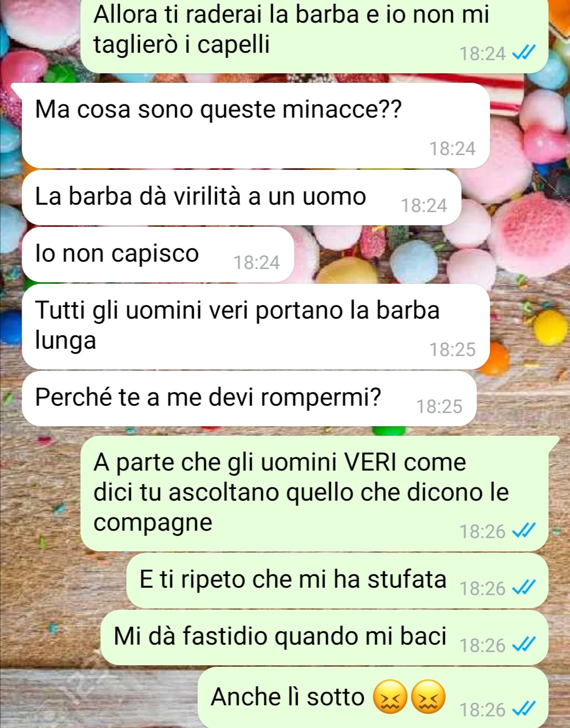Image resolution: width=570 pixels, height=728 pixels.
Task: Tap read receipt ticks on 'A parte che' message
Action: click(x=524, y=531)
